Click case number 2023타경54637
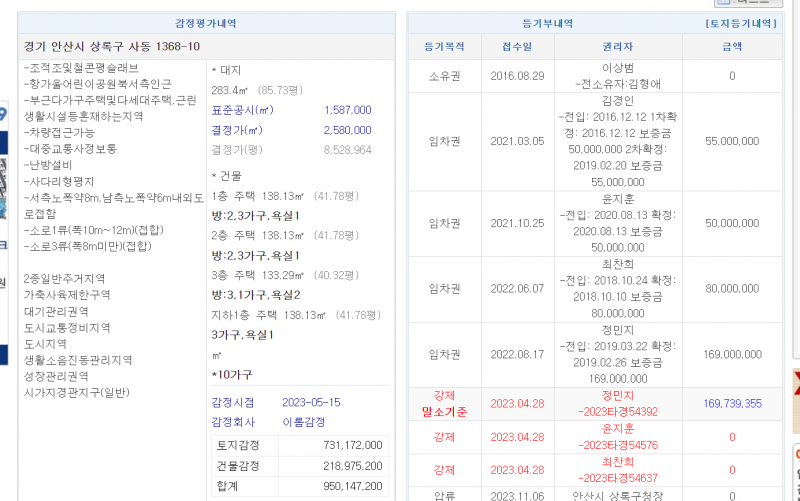This screenshot has height=501, width=800. [x=620, y=477]
